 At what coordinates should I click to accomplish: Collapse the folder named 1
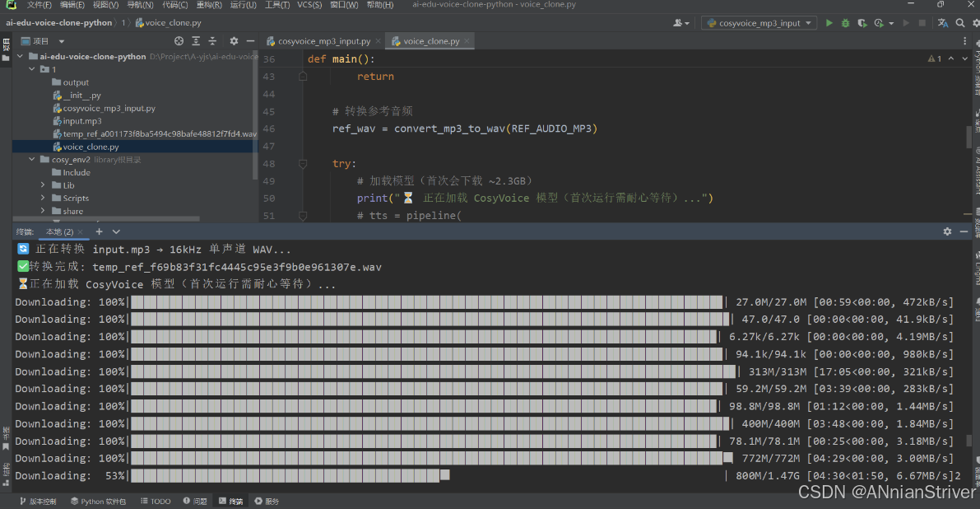pyautogui.click(x=32, y=69)
